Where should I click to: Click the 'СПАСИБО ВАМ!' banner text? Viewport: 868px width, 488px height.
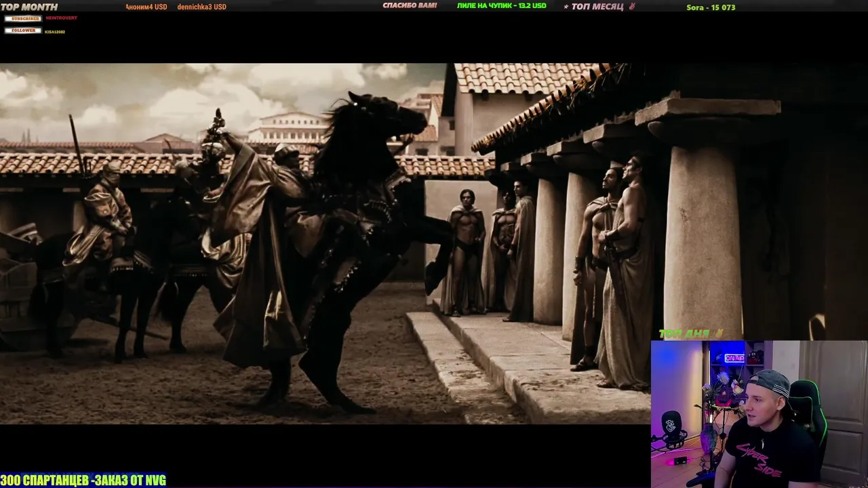tap(410, 5)
